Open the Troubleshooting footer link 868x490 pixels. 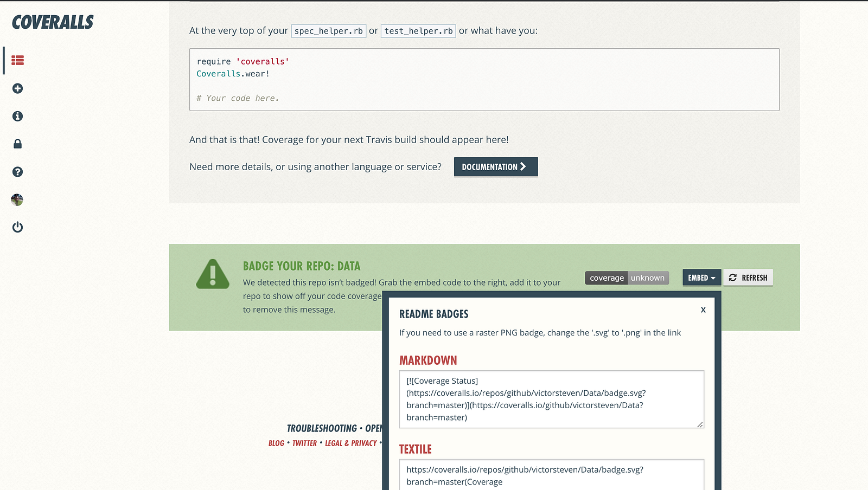coord(322,428)
